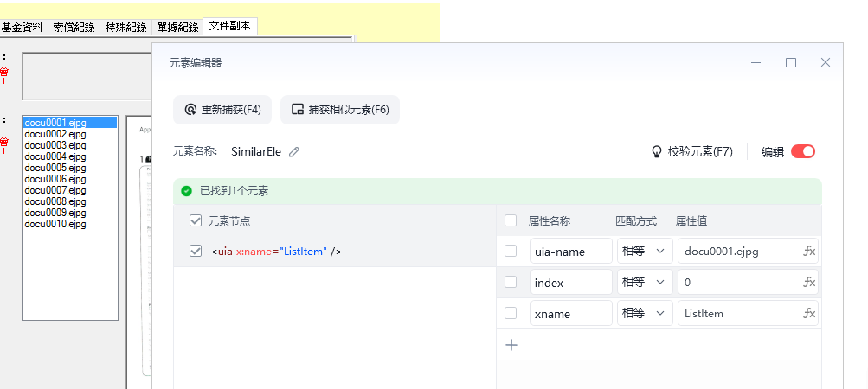Add a new attribute with plus icon
868x389 pixels.
coord(512,345)
